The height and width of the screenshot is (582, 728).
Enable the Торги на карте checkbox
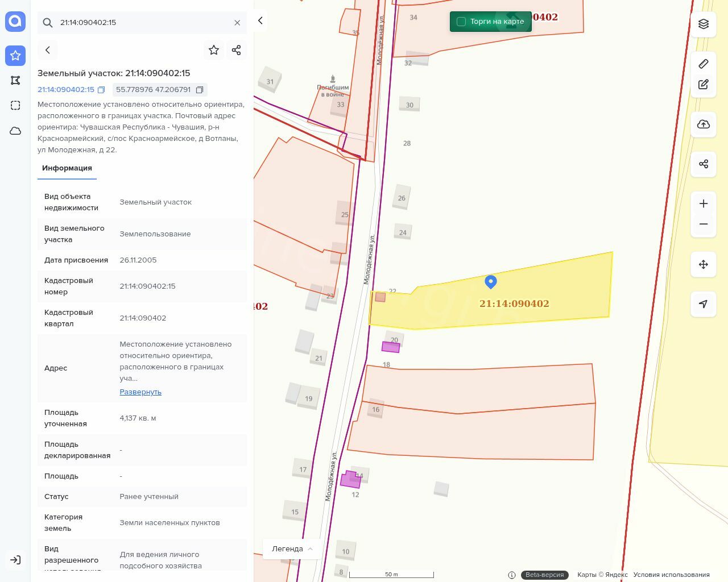pos(461,22)
